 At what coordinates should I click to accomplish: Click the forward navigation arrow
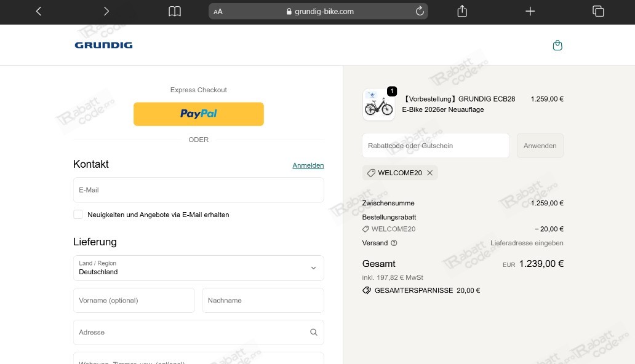[106, 11]
